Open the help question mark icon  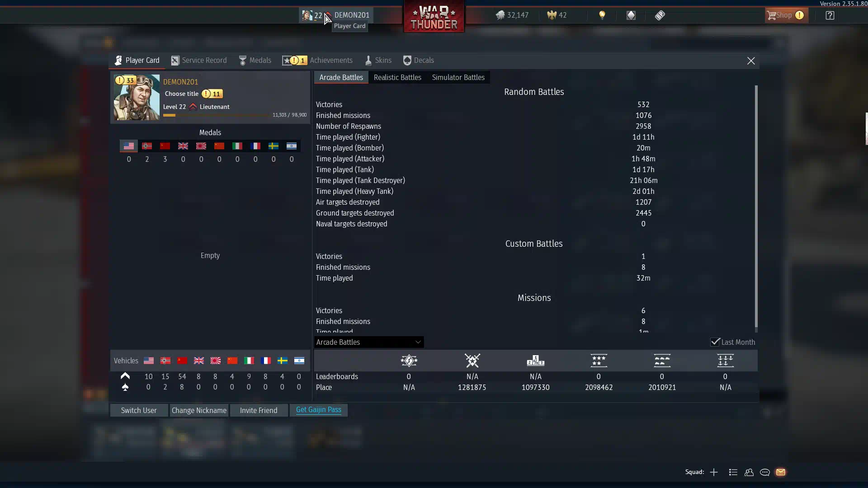(x=830, y=15)
